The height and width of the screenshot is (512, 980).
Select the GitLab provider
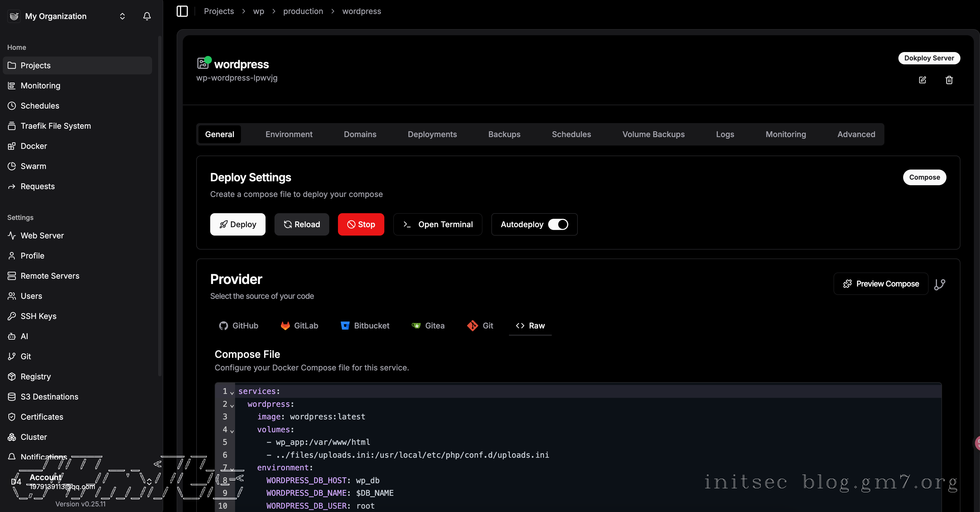click(299, 325)
